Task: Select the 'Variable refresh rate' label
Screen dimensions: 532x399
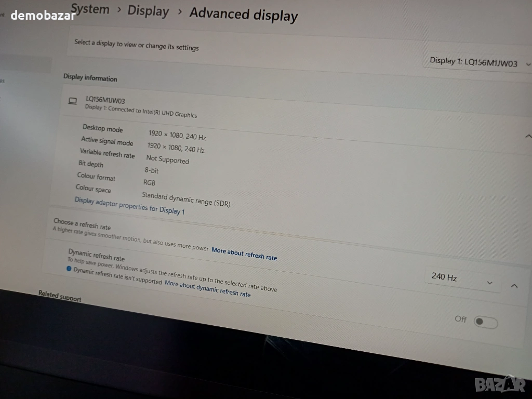Action: [107, 153]
